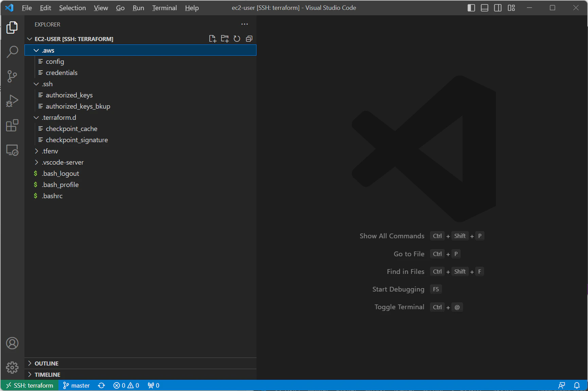Toggle the bottom panel layout icon
Viewport: 588px width, 391px height.
tap(484, 8)
